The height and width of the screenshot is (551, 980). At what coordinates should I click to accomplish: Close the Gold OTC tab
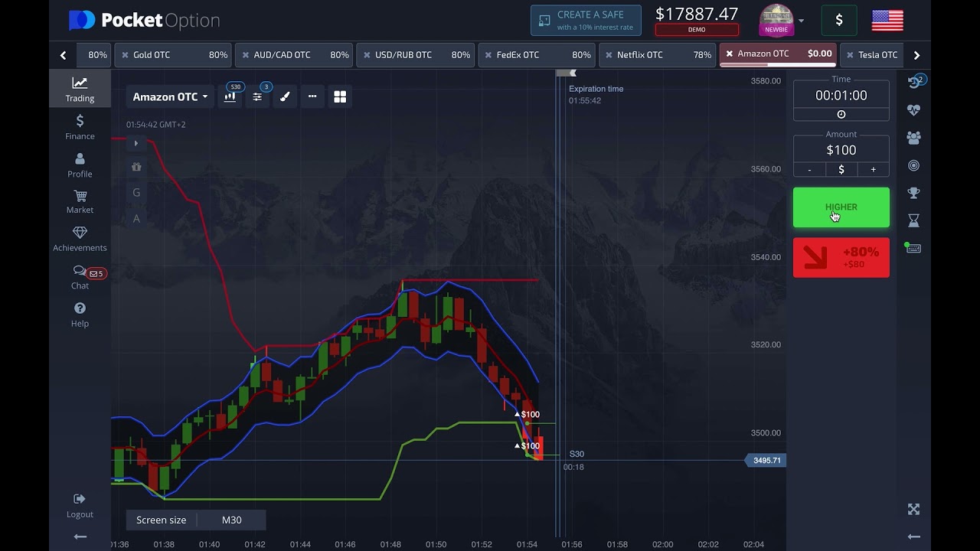click(x=125, y=55)
